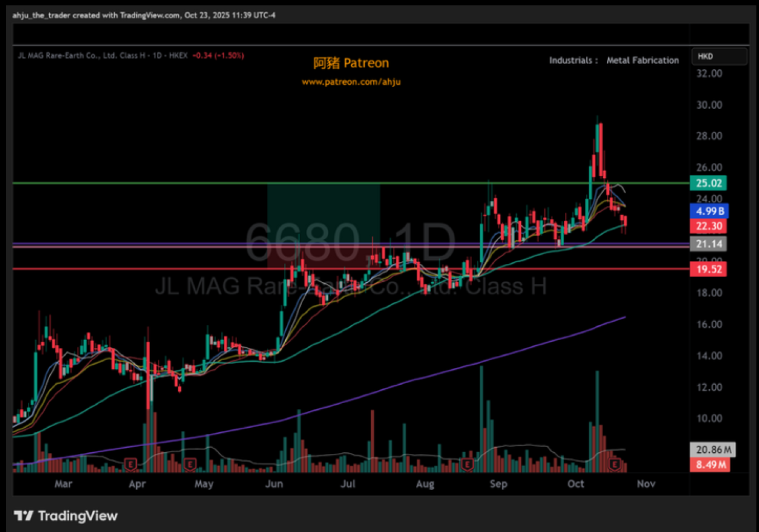This screenshot has height=532, width=759.
Task: Click the Sep label on time axis
Action: click(498, 484)
